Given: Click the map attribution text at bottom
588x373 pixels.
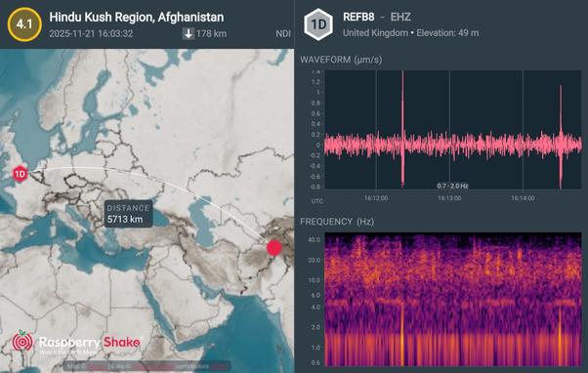Looking at the screenshot, I should [147, 366].
